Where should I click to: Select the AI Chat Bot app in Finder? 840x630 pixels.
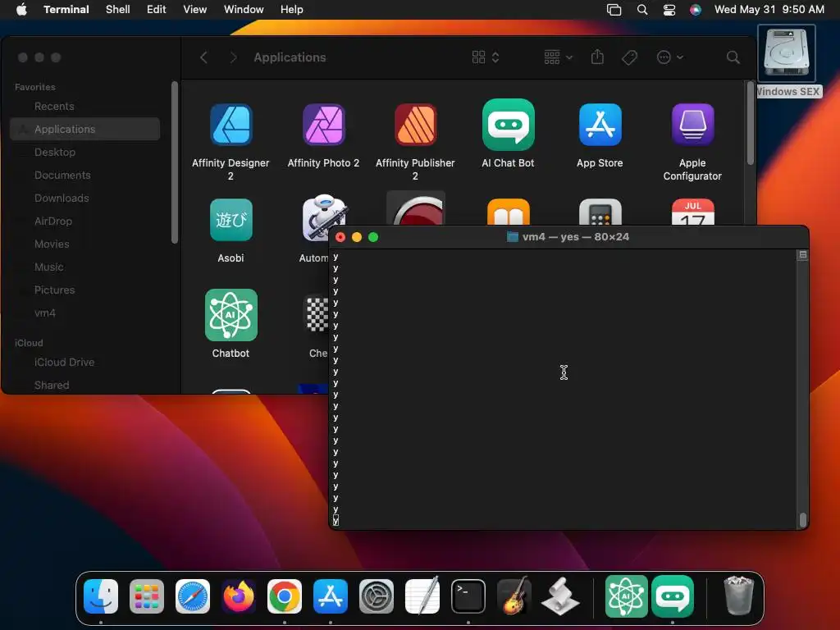pyautogui.click(x=508, y=125)
